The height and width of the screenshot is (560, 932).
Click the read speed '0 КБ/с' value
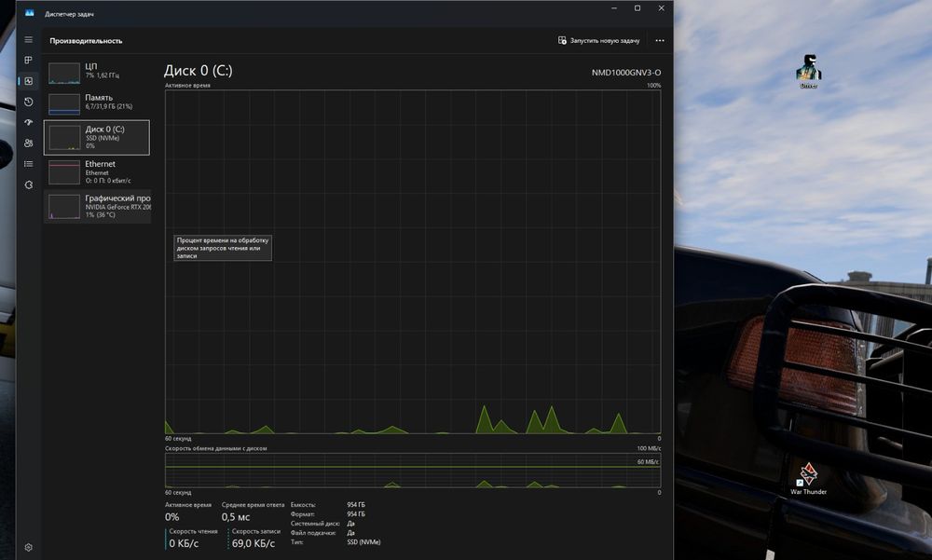(184, 543)
